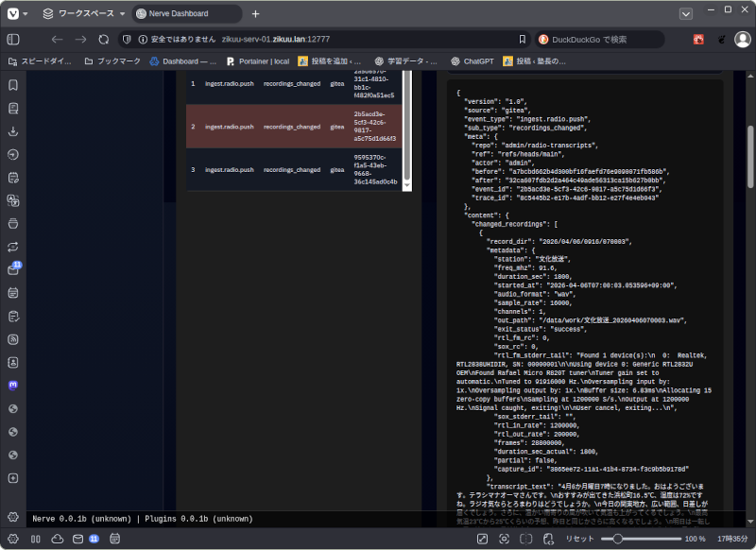Select the row 2 ingest.radio.push event
756x550 pixels.
point(229,126)
